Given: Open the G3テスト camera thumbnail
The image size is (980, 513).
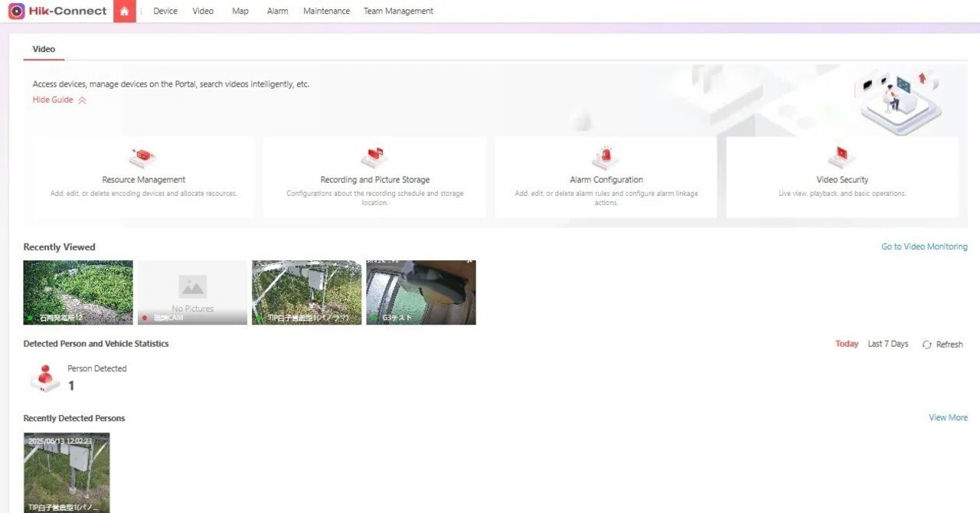Looking at the screenshot, I should click(x=421, y=292).
